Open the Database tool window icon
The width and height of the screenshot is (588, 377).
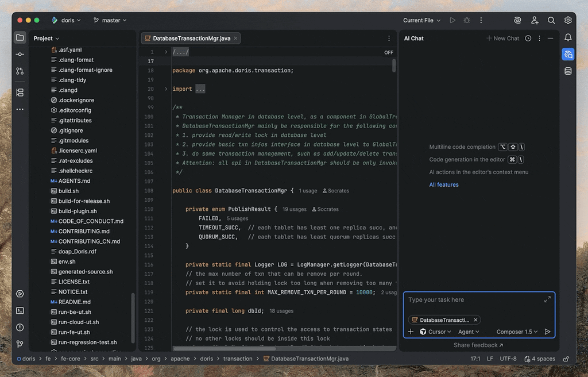pos(568,71)
